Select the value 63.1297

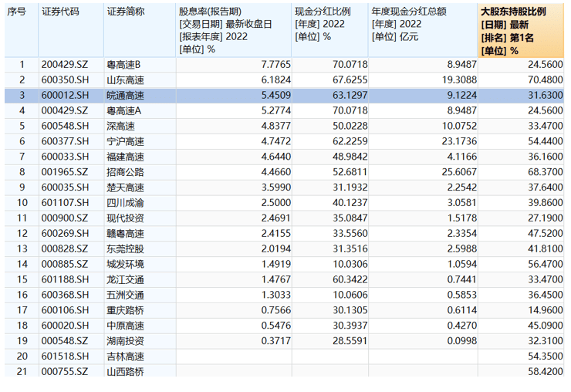pyautogui.click(x=350, y=96)
